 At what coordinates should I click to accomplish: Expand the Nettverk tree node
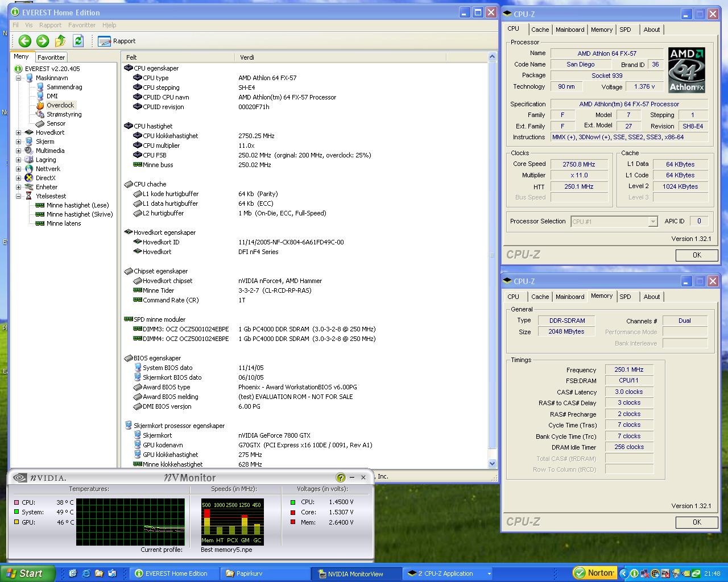pos(19,169)
